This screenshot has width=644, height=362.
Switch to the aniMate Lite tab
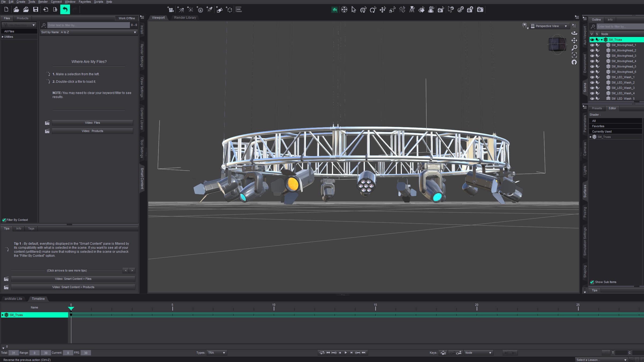point(13,299)
